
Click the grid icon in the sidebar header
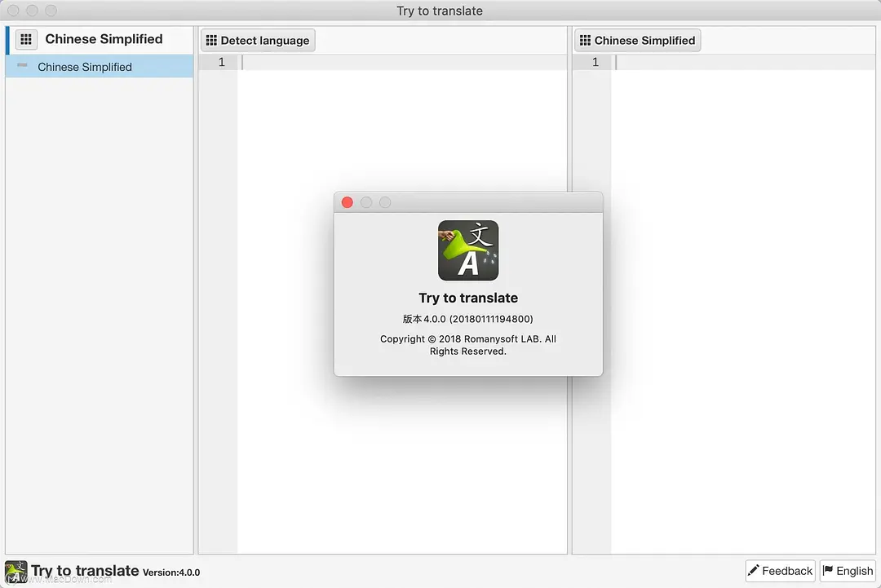coord(26,39)
